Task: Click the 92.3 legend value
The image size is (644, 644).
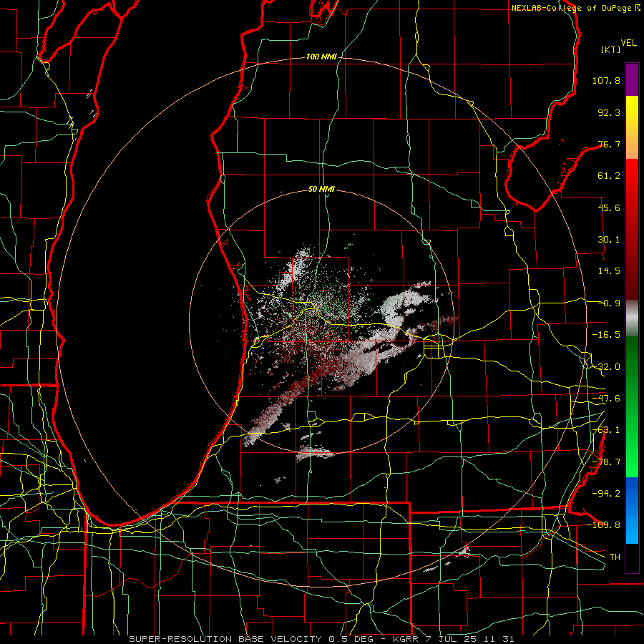Action: [x=609, y=112]
